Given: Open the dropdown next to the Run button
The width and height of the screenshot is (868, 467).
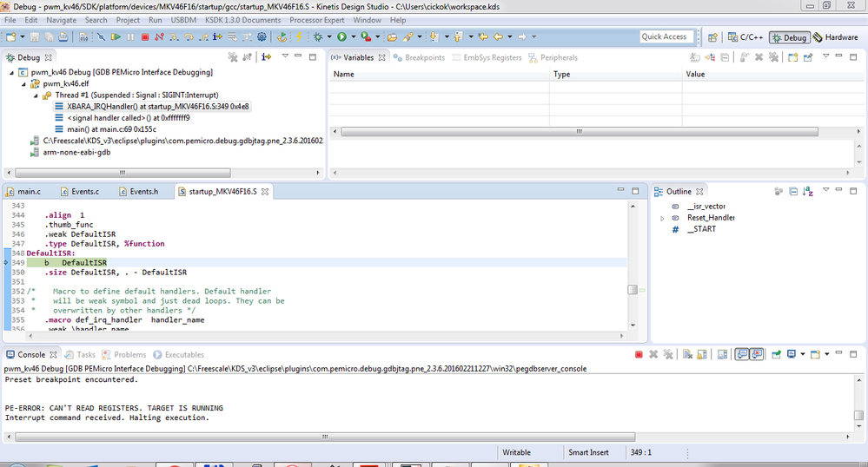Looking at the screenshot, I should click(x=353, y=37).
